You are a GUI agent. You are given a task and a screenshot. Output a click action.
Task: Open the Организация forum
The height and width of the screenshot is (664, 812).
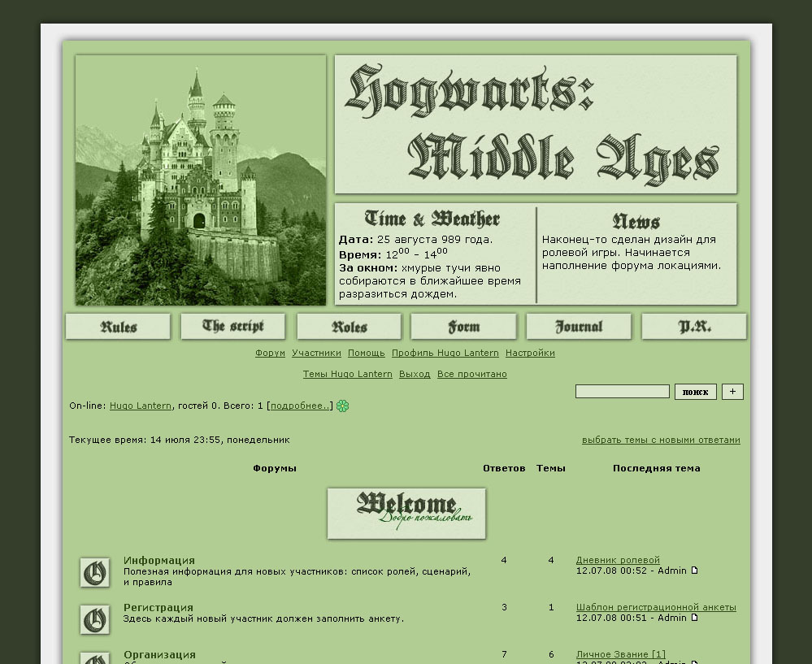159,655
